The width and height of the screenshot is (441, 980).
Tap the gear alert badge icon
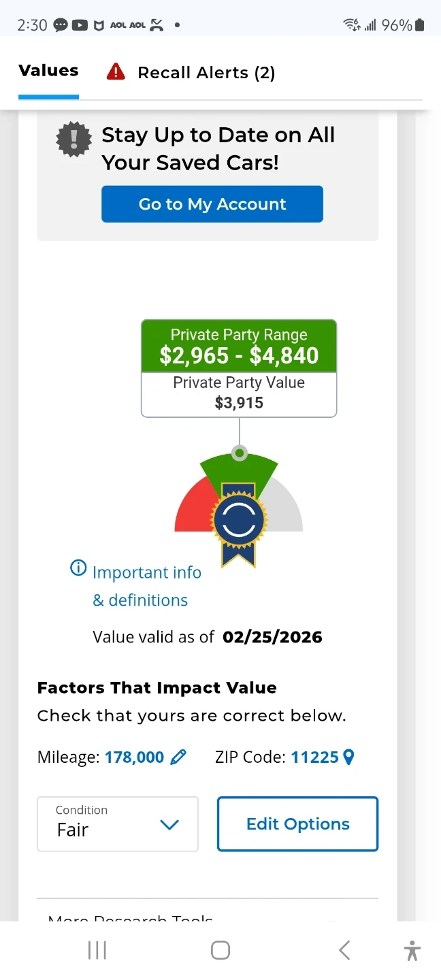[x=73, y=139]
